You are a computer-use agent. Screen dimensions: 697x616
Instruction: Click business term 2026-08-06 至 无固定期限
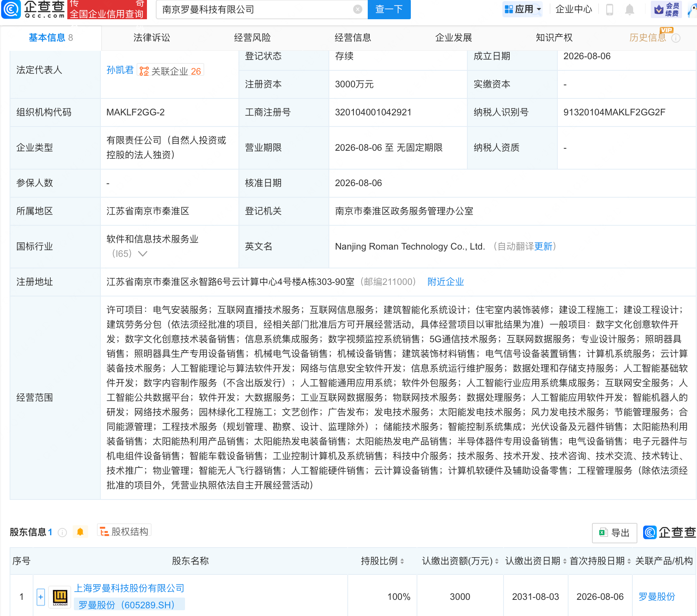tap(389, 148)
